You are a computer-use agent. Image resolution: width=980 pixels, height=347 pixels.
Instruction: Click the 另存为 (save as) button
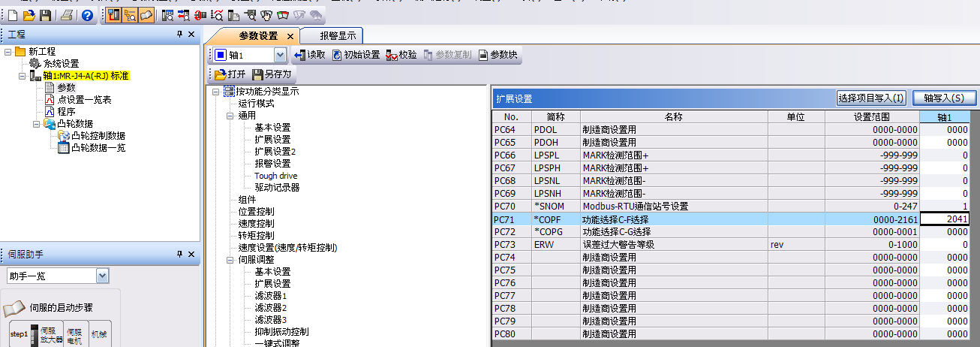272,74
